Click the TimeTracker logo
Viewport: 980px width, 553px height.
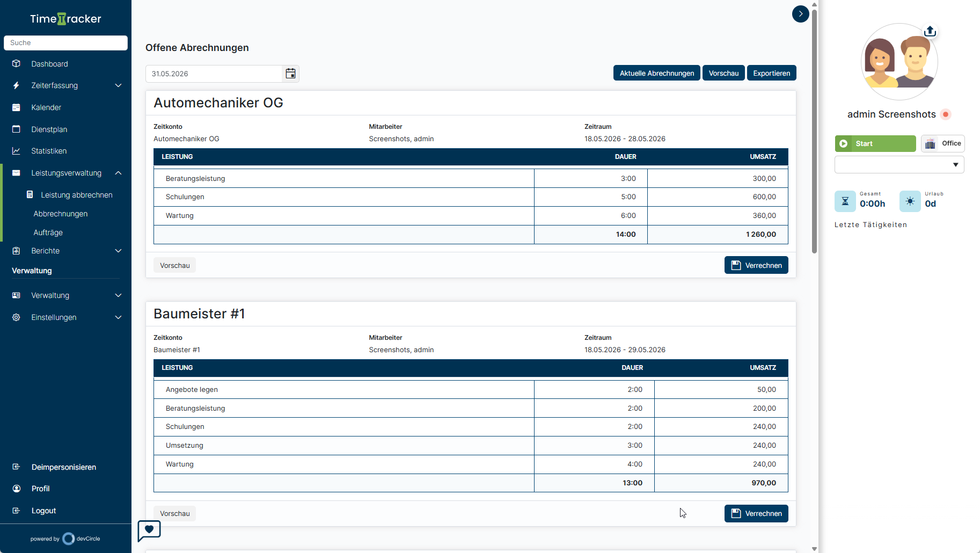[x=65, y=19]
